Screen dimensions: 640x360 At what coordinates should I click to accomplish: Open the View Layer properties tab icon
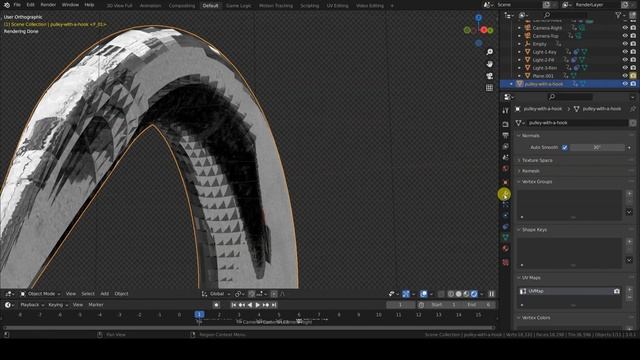click(505, 146)
